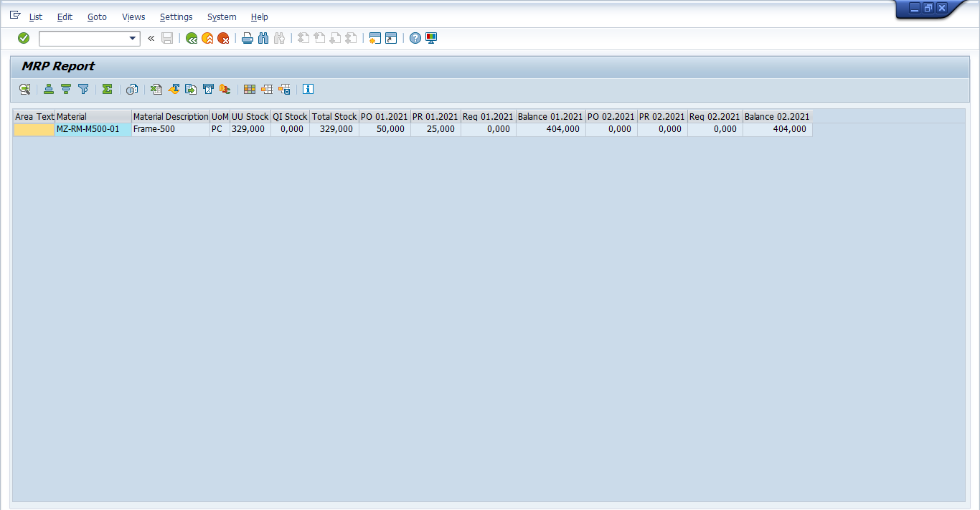Collapse command field with double chevron
This screenshot has width=980, height=510.
pos(151,38)
